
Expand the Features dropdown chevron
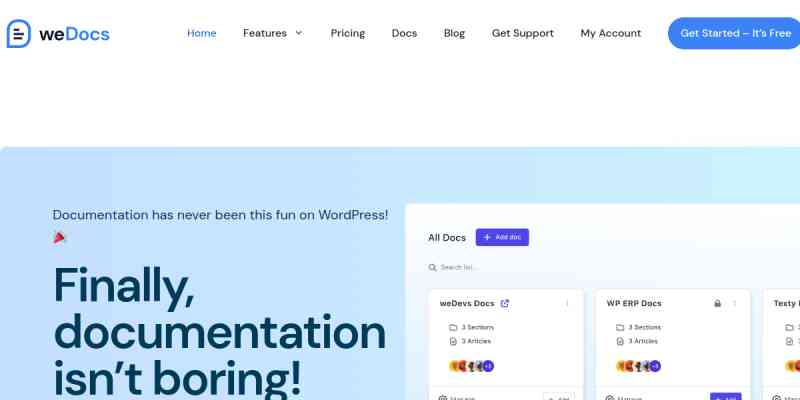click(x=298, y=33)
